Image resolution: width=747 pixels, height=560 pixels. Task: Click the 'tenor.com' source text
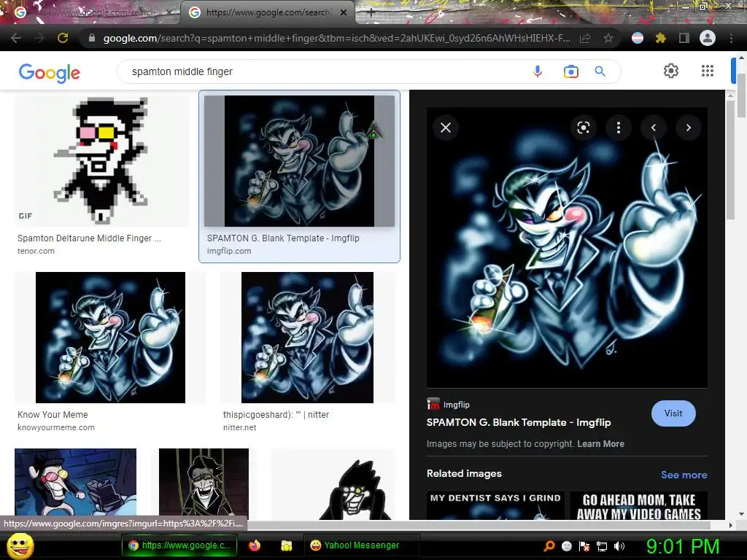pyautogui.click(x=36, y=251)
